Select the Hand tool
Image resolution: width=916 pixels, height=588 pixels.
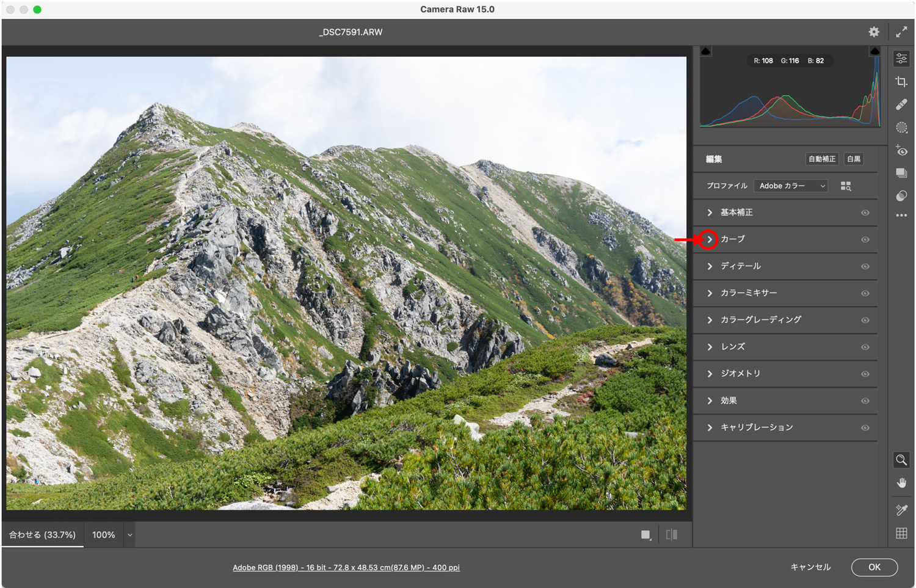[901, 483]
